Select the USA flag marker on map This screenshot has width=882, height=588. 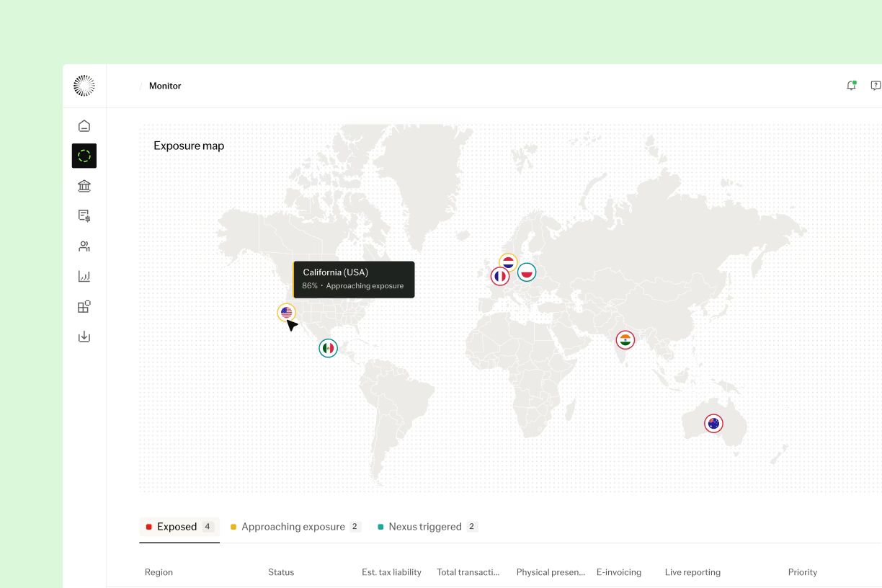287,313
